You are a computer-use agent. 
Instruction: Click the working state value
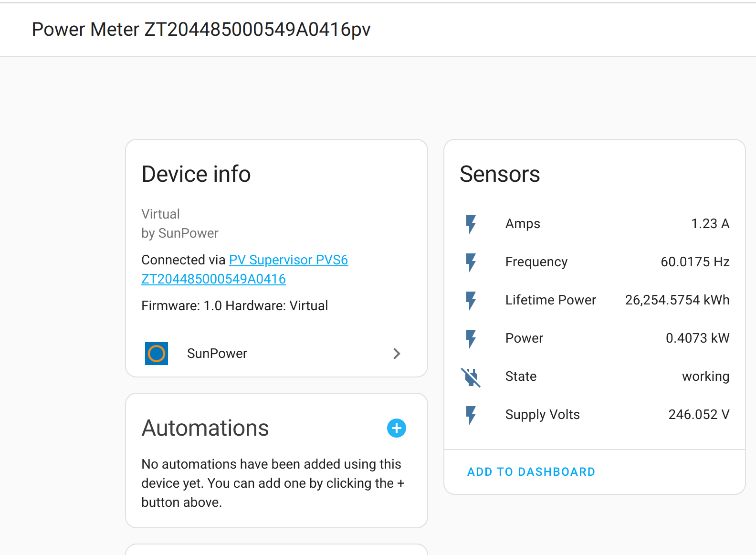coord(706,377)
